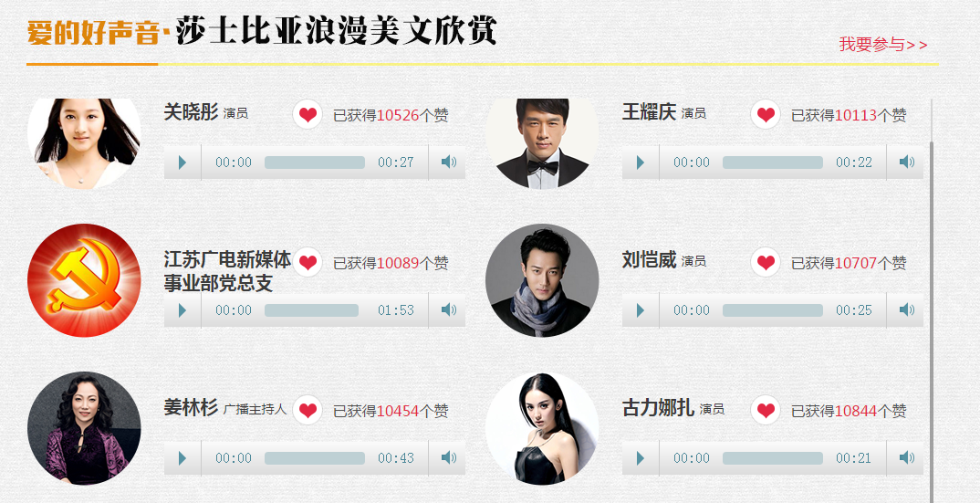
Task: Mute the speaker on 关晓彤's player
Action: click(x=448, y=162)
